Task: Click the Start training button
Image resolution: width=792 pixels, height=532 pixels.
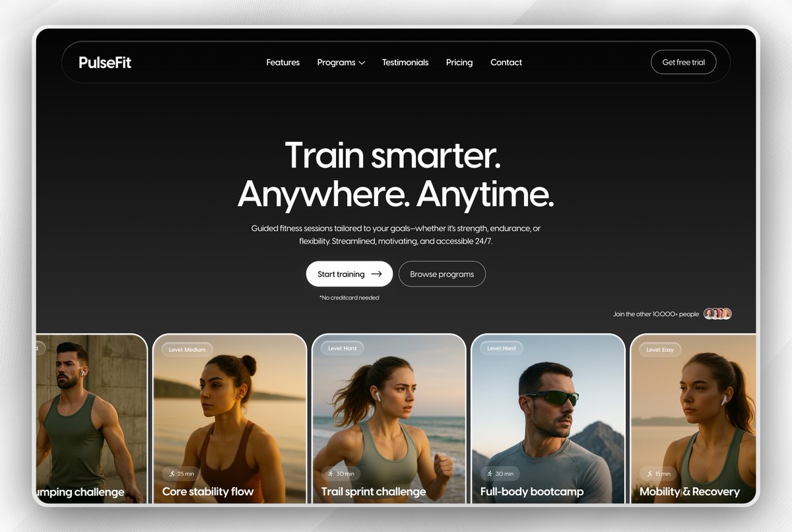Action: (349, 274)
